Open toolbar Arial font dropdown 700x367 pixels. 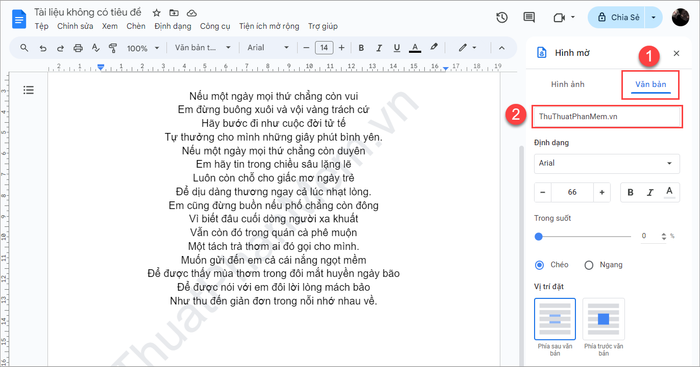click(x=268, y=47)
